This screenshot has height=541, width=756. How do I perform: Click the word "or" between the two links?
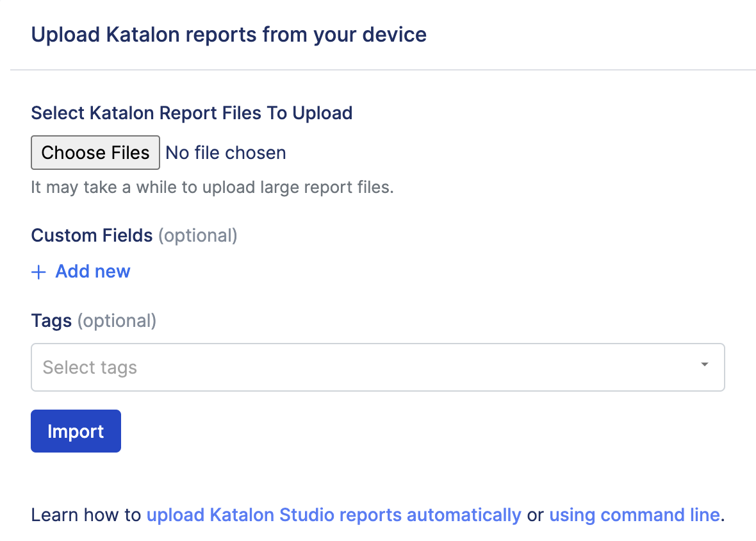tap(535, 515)
